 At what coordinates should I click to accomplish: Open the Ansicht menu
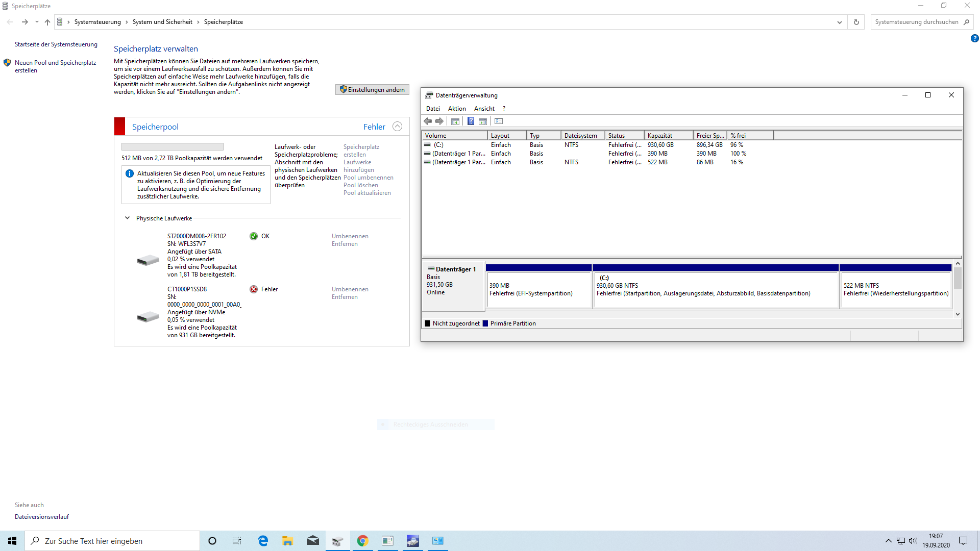click(484, 109)
